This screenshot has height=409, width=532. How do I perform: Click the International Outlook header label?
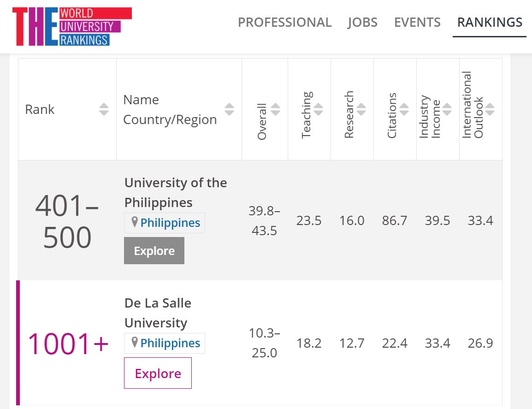tap(472, 105)
